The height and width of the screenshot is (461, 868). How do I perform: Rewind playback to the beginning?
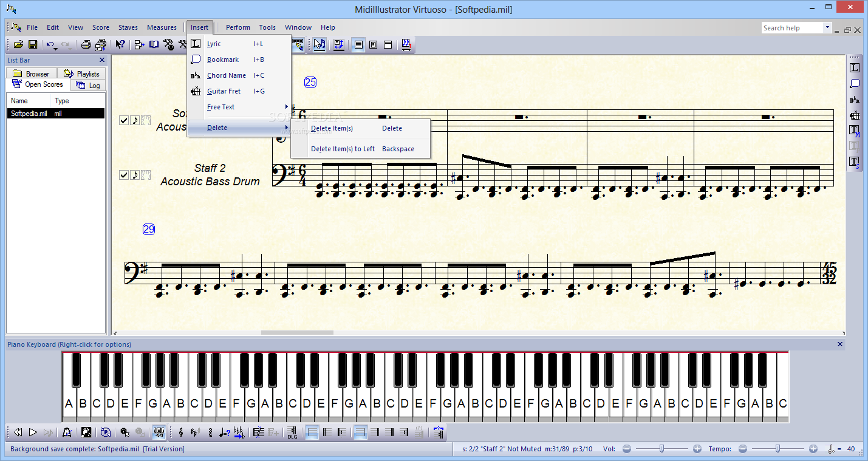coord(18,432)
